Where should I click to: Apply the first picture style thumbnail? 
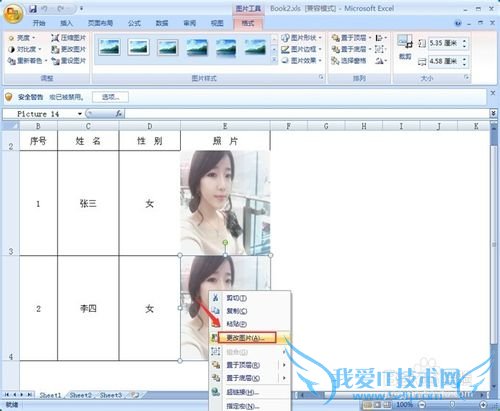click(x=109, y=47)
